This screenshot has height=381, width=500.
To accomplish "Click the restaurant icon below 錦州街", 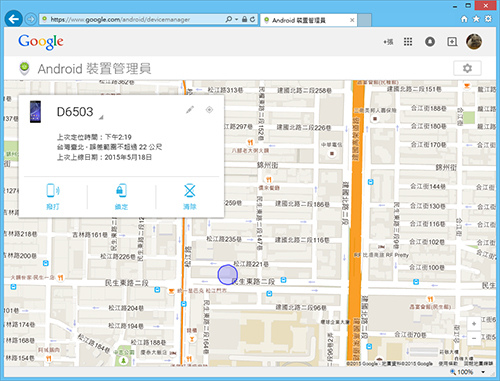I will pyautogui.click(x=269, y=180).
